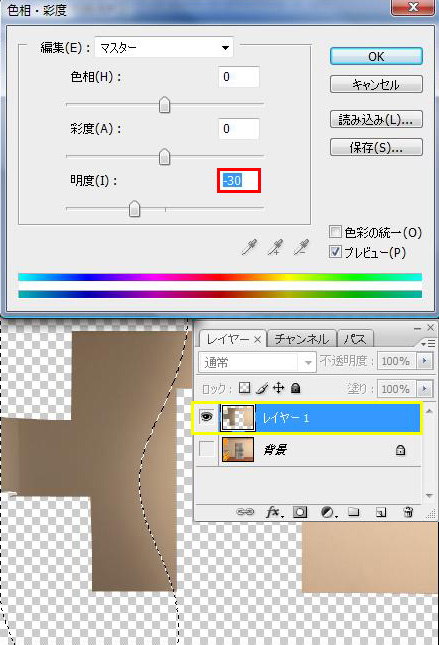Screen dimensions: 439x645
Task: Select the subtract from sample eyedropper
Action: point(301,247)
